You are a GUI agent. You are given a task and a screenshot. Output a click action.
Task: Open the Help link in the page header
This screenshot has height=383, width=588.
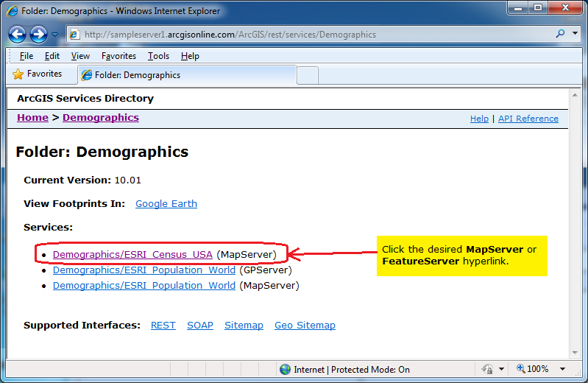coord(479,119)
